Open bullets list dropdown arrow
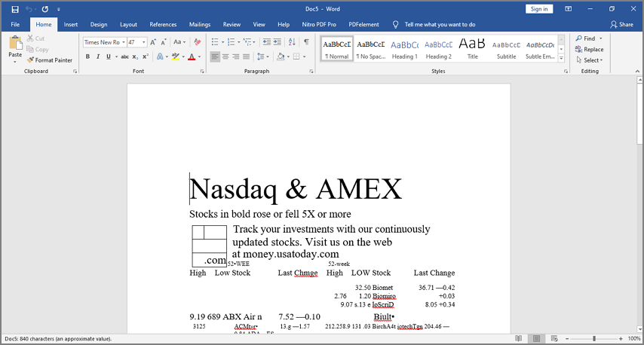Image resolution: width=644 pixels, height=345 pixels. [x=222, y=42]
